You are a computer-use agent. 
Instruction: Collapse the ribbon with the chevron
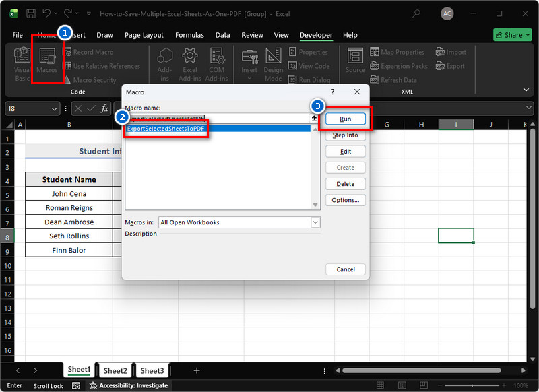click(x=526, y=90)
